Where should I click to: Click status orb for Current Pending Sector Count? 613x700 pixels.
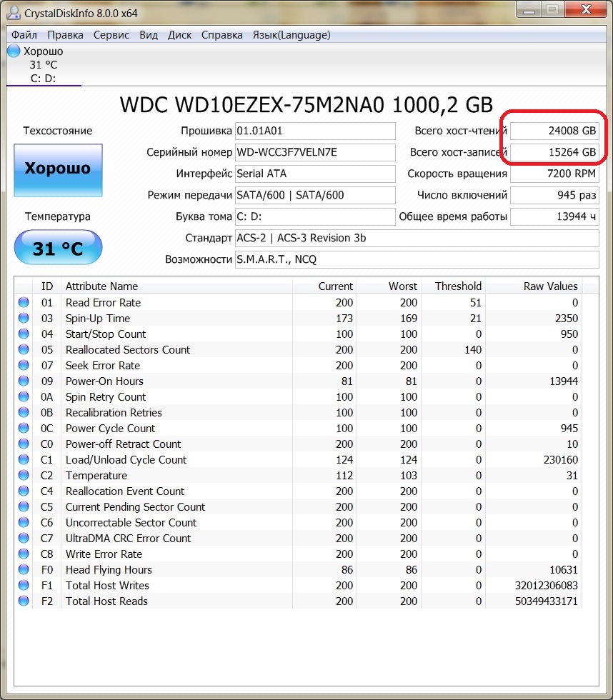(24, 506)
